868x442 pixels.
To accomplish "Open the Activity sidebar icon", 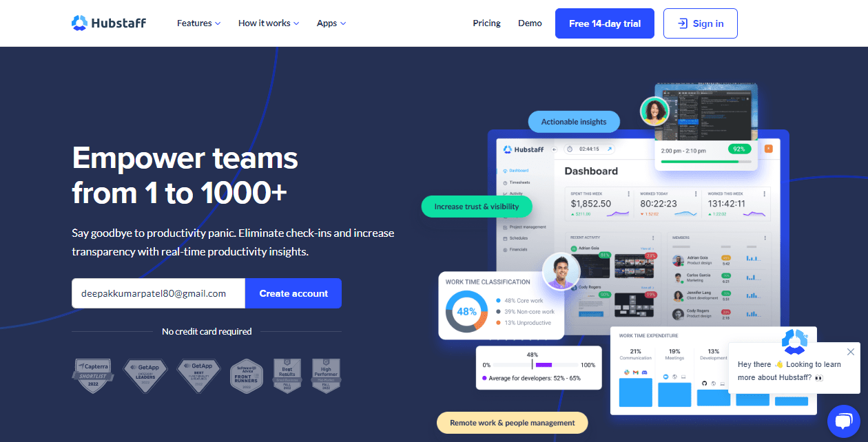I will click(515, 193).
